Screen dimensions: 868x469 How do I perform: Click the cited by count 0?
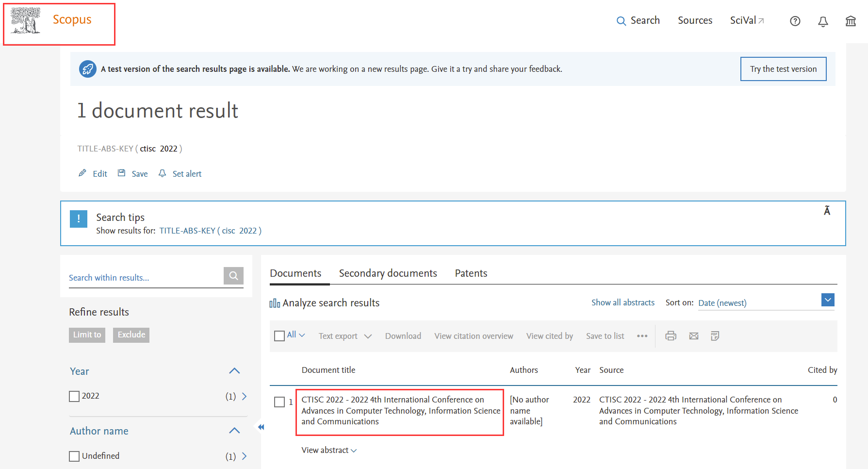(x=835, y=400)
